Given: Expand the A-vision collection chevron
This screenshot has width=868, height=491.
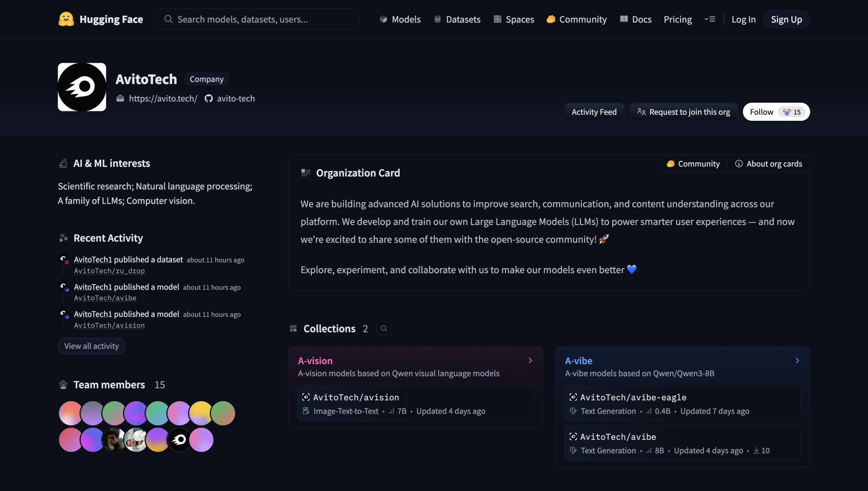Looking at the screenshot, I should pos(530,361).
